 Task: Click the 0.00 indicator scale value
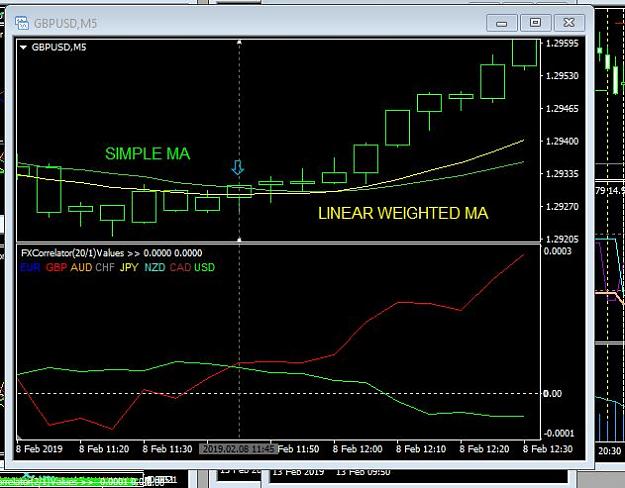[x=552, y=394]
